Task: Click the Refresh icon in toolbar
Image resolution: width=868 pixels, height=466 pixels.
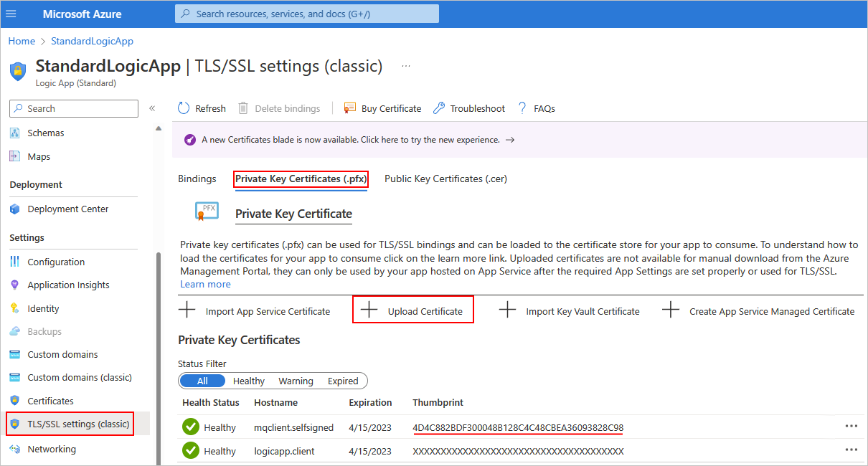Action: click(184, 108)
